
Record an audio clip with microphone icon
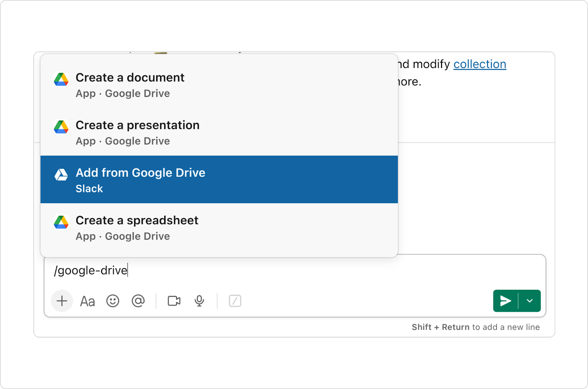[199, 301]
